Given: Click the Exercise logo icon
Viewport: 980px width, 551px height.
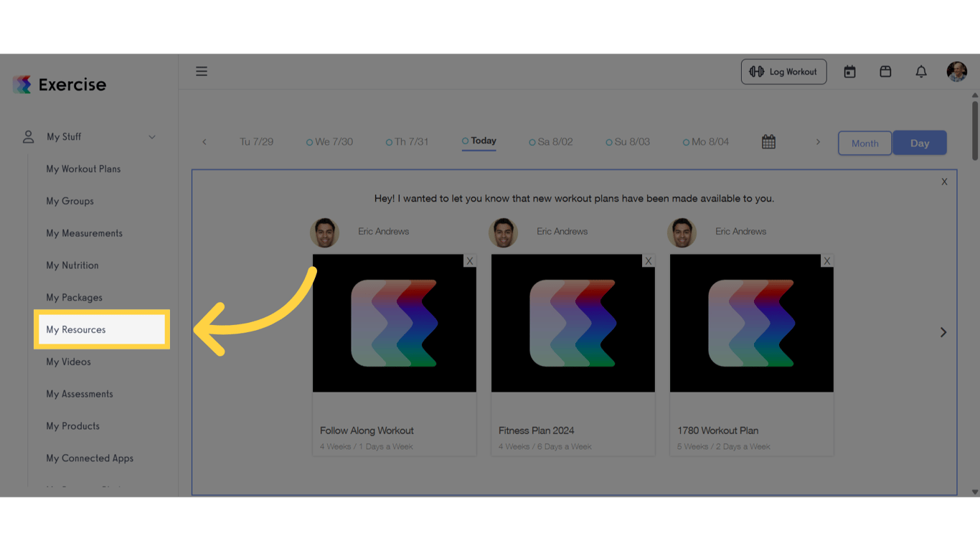Looking at the screenshot, I should (22, 85).
